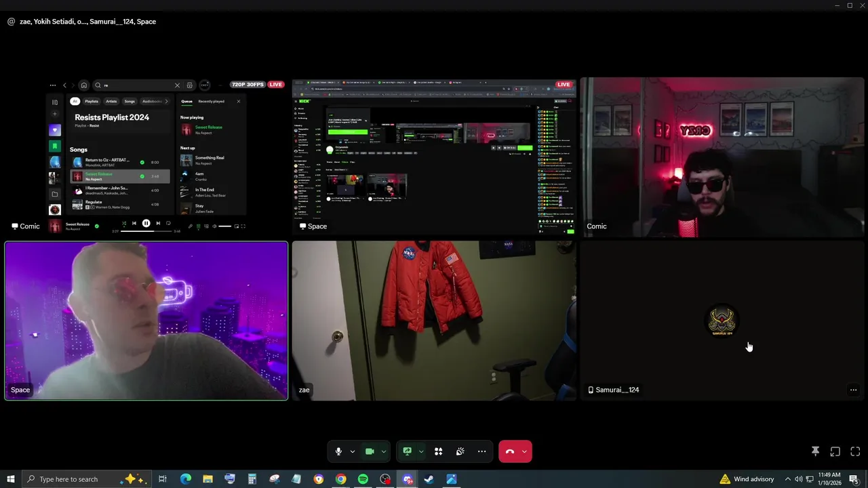868x488 pixels.
Task: Adjust the Spotify volume slider in stream
Action: tap(224, 226)
